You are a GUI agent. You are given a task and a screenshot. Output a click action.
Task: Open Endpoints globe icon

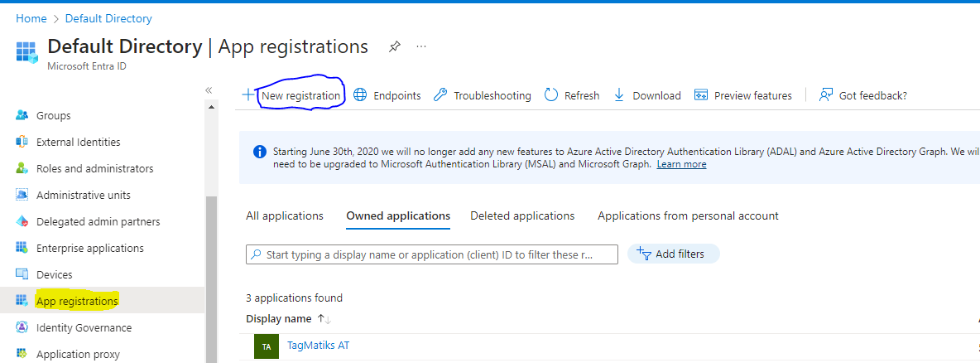click(360, 95)
